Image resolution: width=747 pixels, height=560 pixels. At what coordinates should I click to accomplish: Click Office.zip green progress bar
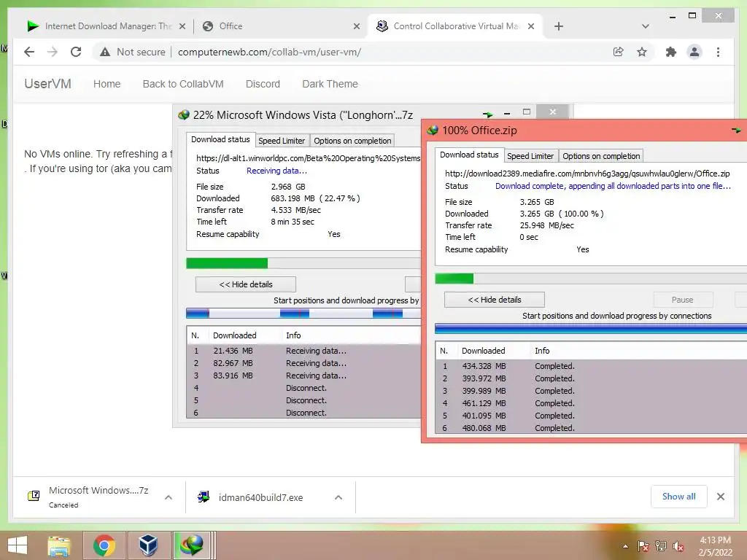click(x=454, y=279)
